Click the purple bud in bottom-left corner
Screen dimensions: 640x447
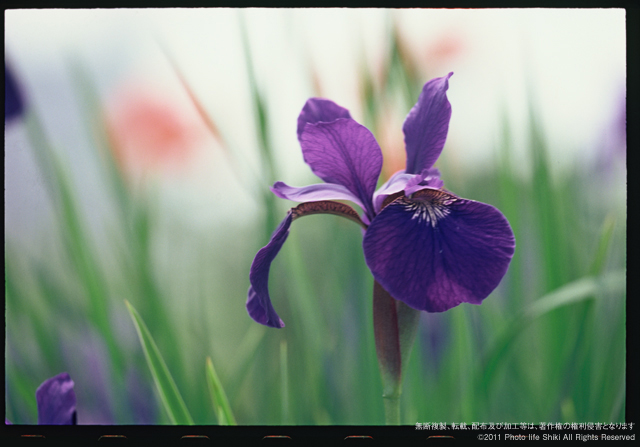[x=56, y=400]
